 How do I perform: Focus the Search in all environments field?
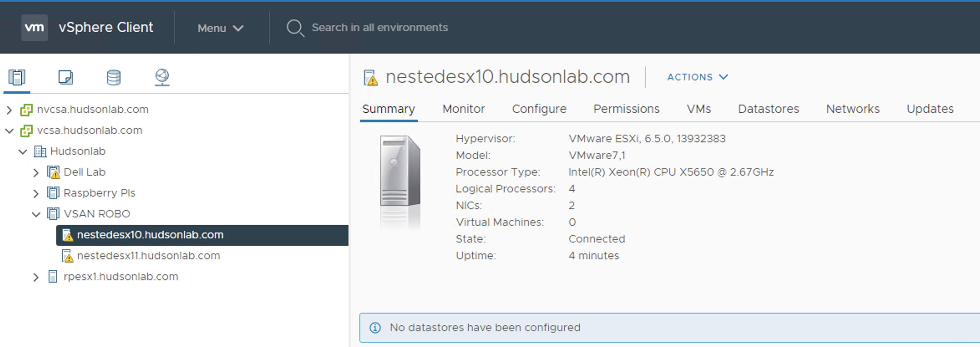380,28
